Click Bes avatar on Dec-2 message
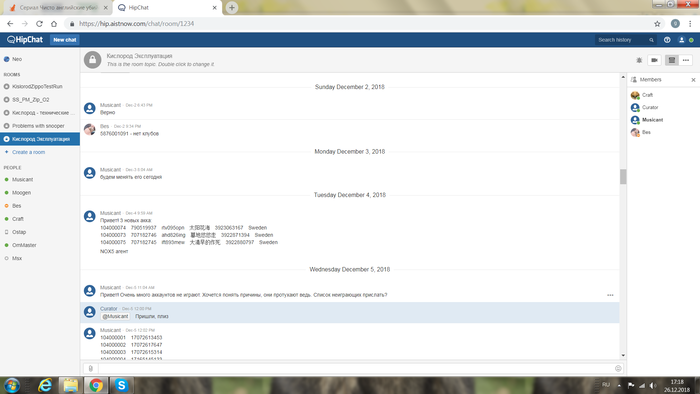Viewport: 700px width, 394px height. pos(90,129)
